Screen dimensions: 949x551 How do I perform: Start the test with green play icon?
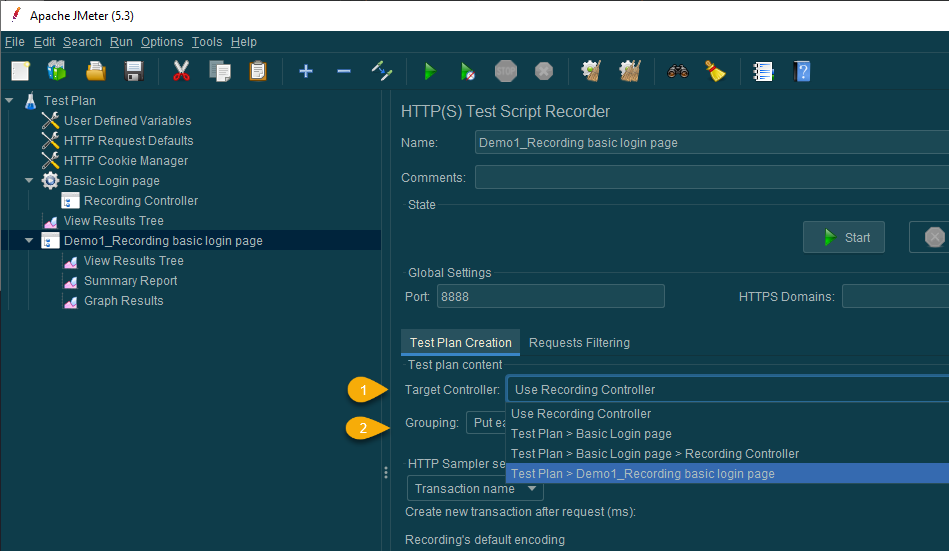point(430,71)
